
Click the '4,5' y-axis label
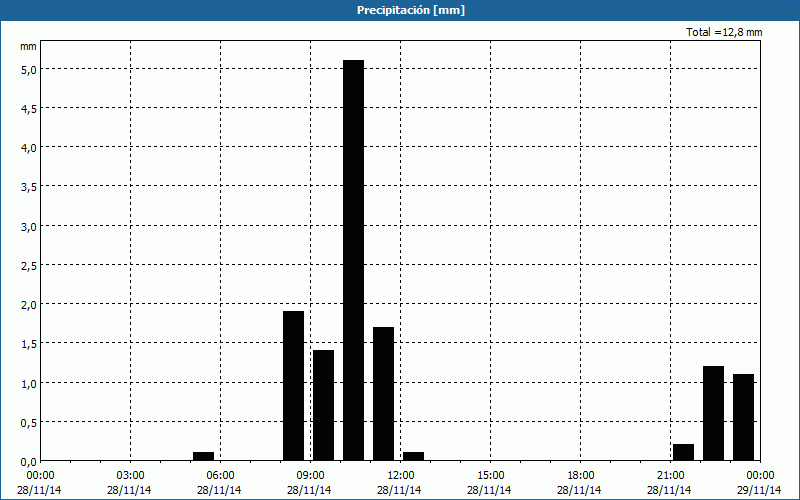(x=29, y=109)
